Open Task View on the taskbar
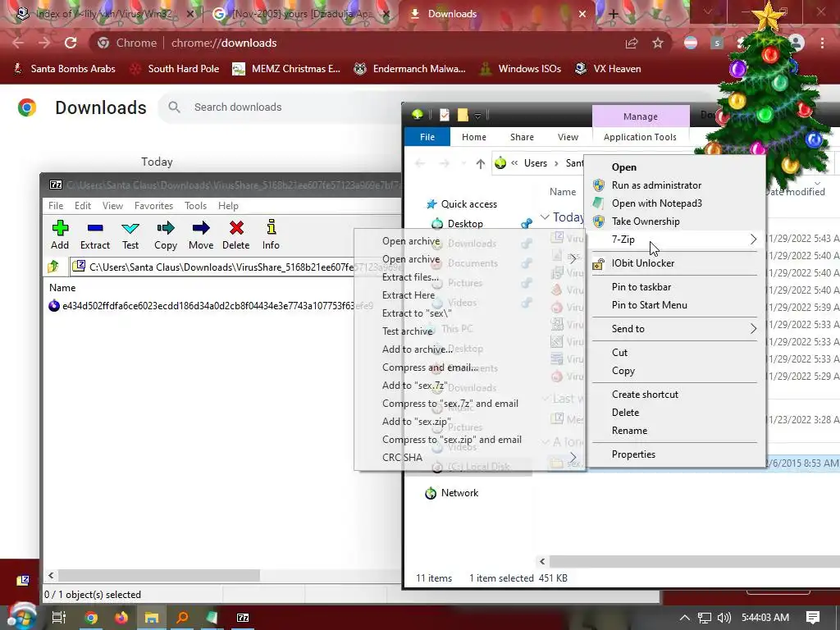This screenshot has width=840, height=630. 59,618
